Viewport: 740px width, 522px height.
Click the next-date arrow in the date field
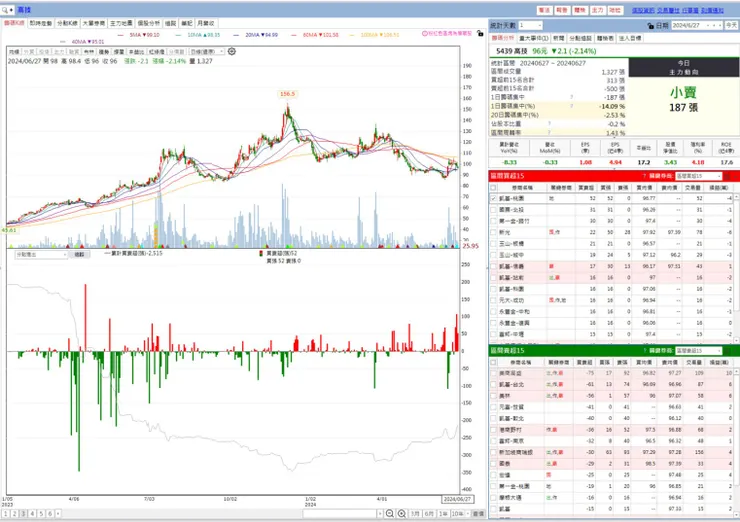click(720, 25)
